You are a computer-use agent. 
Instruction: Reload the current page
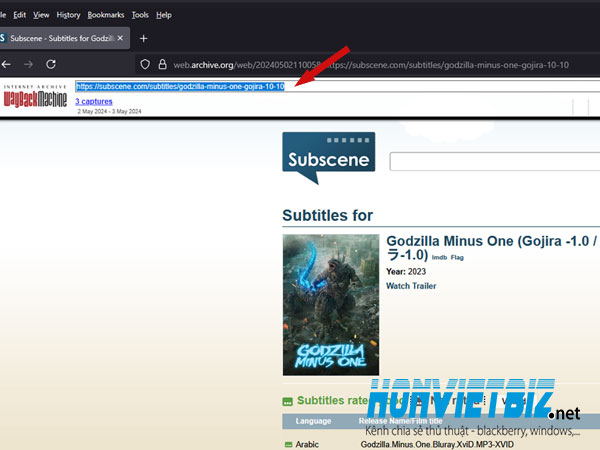[x=51, y=64]
